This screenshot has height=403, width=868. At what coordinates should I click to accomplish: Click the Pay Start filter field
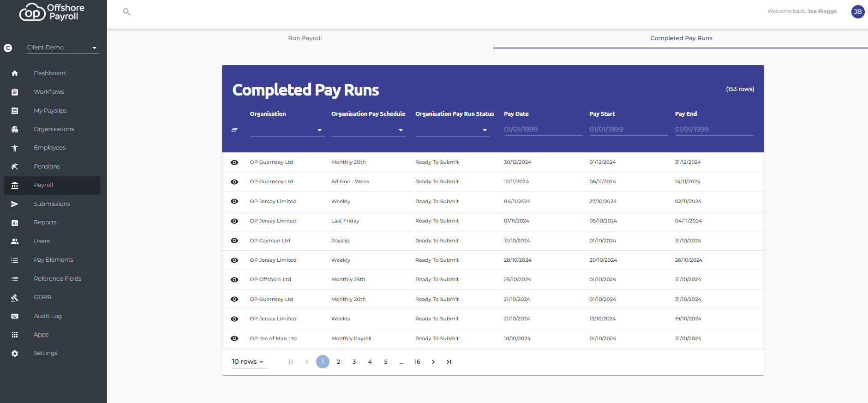point(629,129)
